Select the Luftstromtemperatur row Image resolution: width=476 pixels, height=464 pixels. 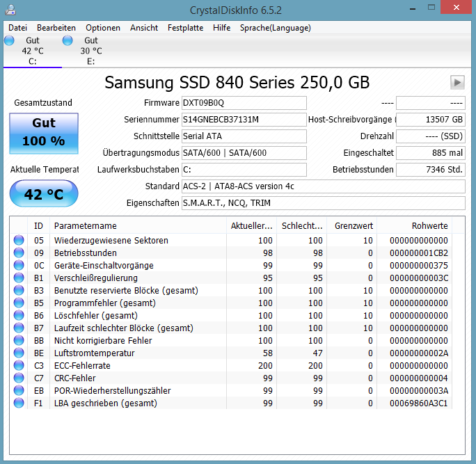(231, 353)
